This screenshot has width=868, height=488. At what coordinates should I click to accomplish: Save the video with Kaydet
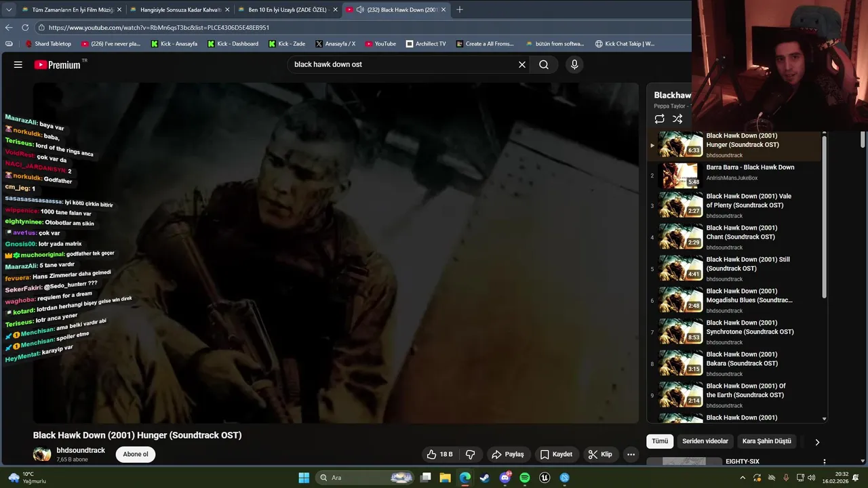coord(556,454)
